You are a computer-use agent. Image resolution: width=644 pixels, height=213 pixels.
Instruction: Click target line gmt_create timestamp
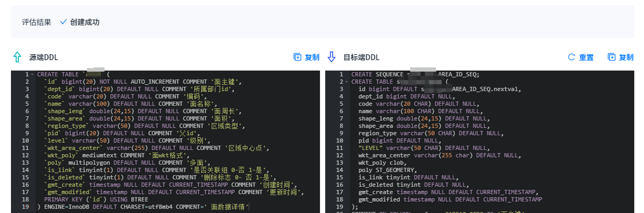(448, 192)
